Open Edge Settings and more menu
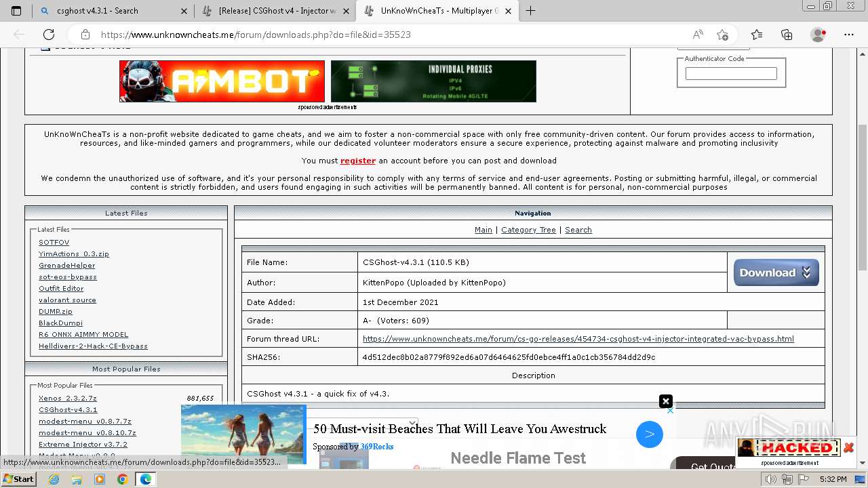The height and width of the screenshot is (488, 868). pyautogui.click(x=849, y=35)
